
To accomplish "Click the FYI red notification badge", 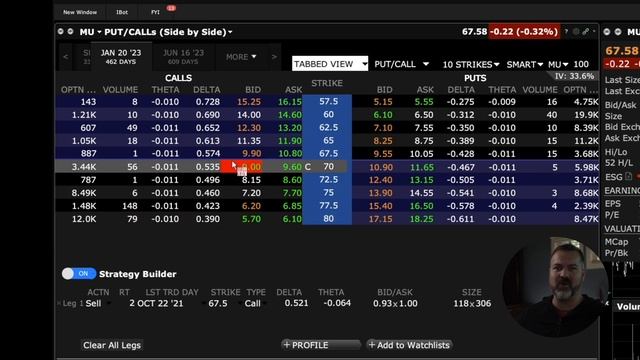I will point(171,8).
